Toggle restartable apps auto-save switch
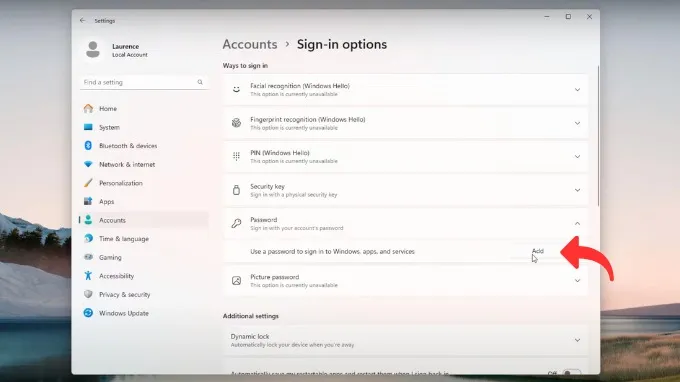This screenshot has height=382, width=680. pyautogui.click(x=571, y=372)
